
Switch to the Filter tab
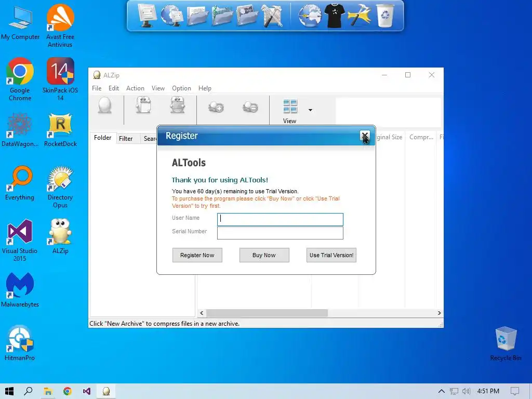tap(126, 138)
